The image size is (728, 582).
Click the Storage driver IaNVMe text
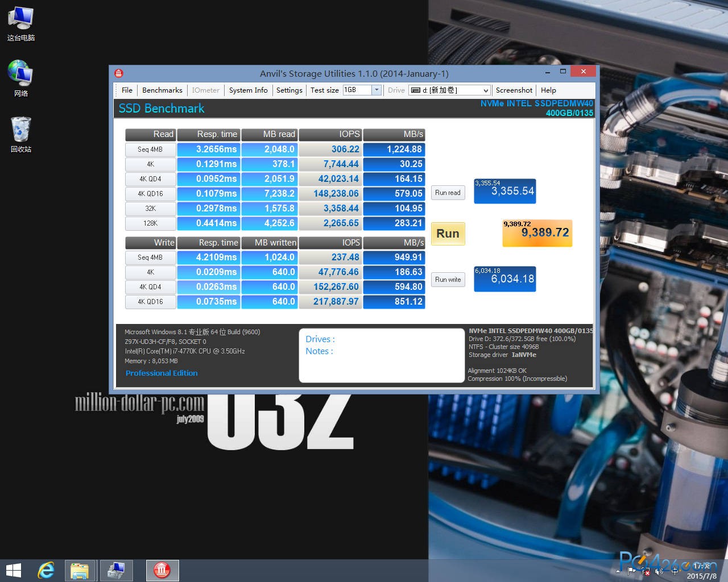point(502,355)
